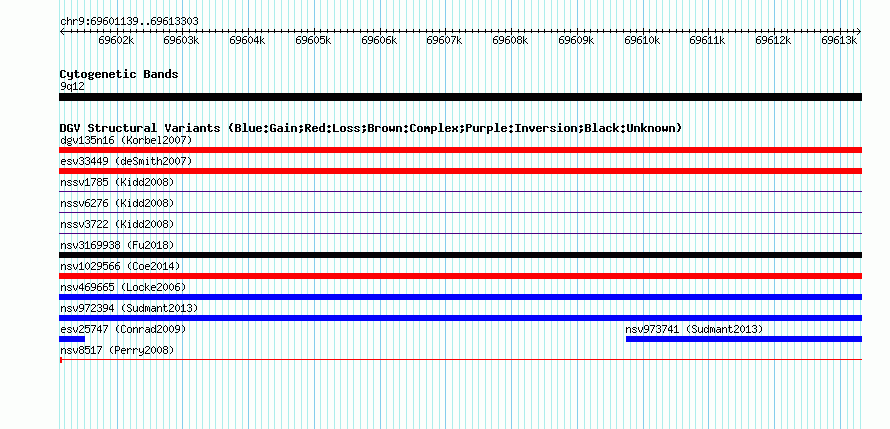Click the black bar under nsv3169938
This screenshot has height=429, width=890.
tap(460, 255)
